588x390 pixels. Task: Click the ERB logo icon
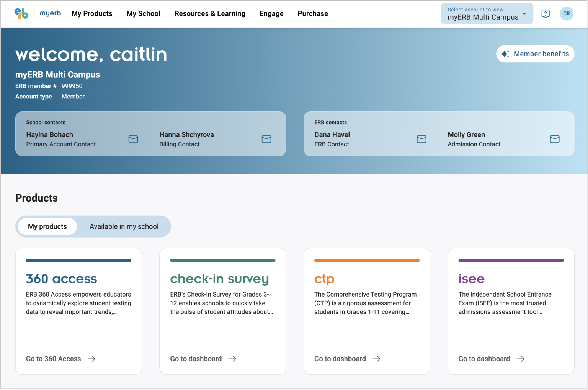[x=21, y=13]
